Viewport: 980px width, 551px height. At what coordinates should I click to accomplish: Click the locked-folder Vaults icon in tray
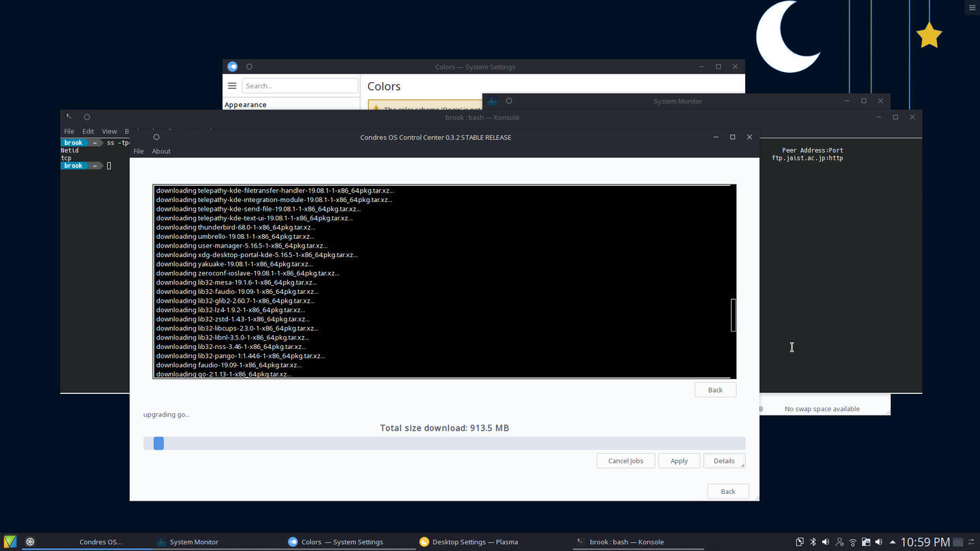click(866, 542)
